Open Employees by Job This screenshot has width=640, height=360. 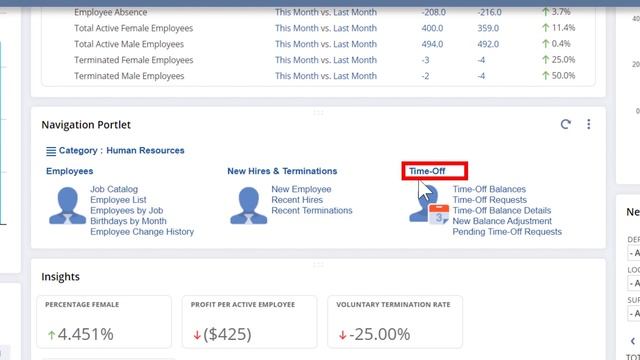(x=127, y=210)
